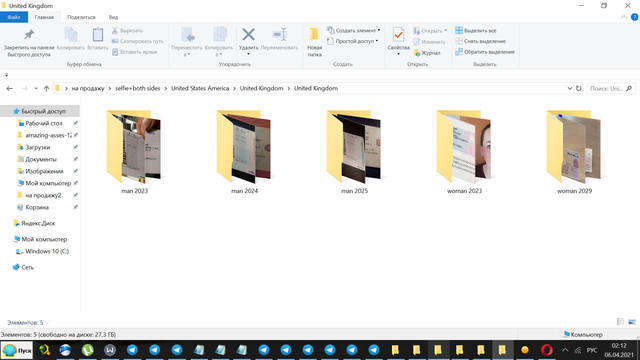This screenshot has width=640, height=360.
Task: Select Загрузки in Quick access sidebar
Action: 38,147
